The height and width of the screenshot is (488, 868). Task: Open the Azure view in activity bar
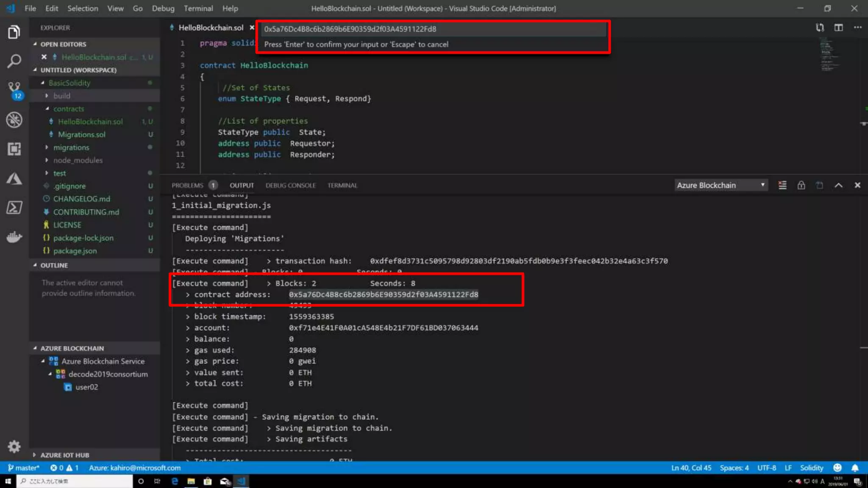[x=14, y=179]
